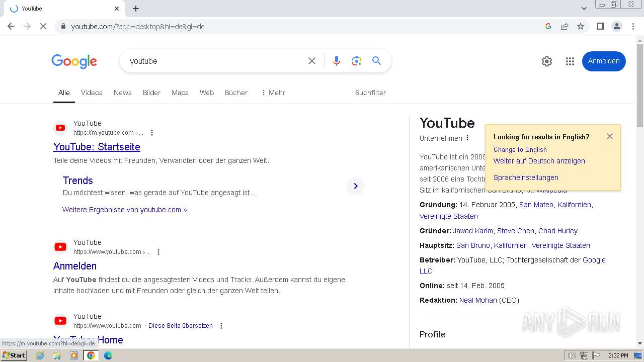
Task: Open the Chad Hurley link
Action: click(558, 231)
